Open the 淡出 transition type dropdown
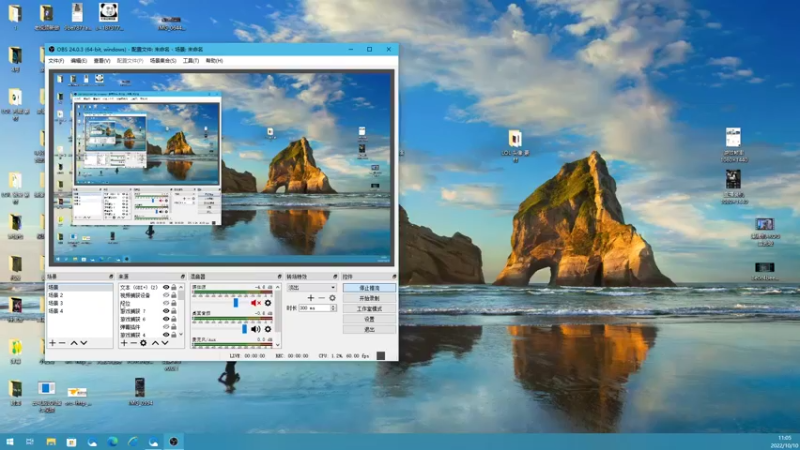Viewport: 800px width, 450px height. pos(311,288)
